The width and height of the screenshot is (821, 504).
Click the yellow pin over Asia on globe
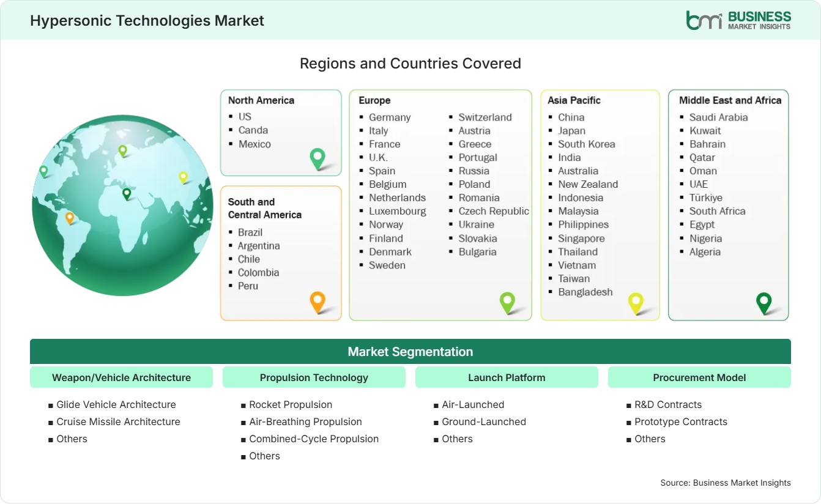[x=183, y=177]
